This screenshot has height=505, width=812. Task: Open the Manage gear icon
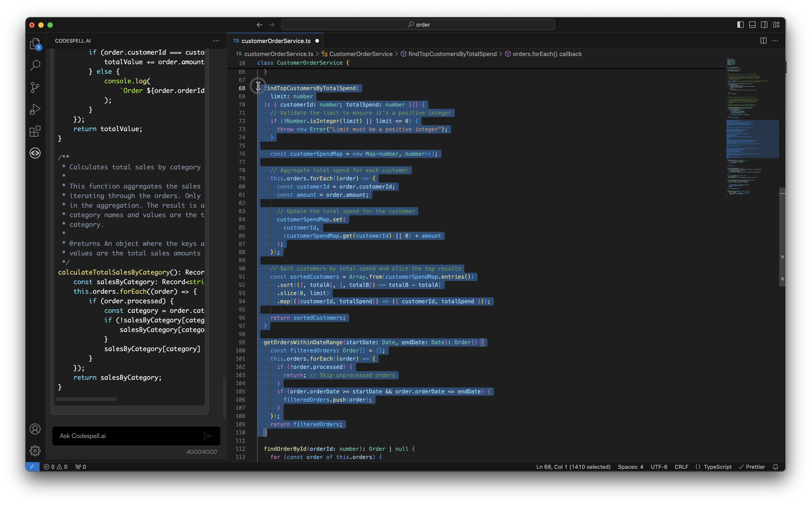[x=35, y=451]
